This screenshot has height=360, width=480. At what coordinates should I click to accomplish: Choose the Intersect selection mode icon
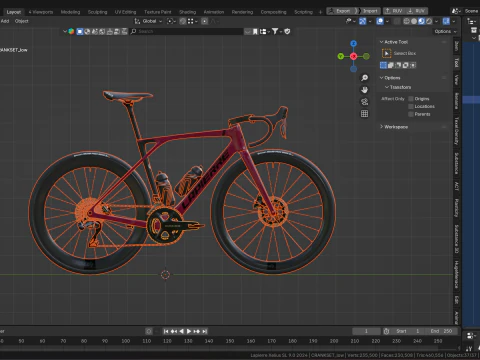[x=413, y=65]
